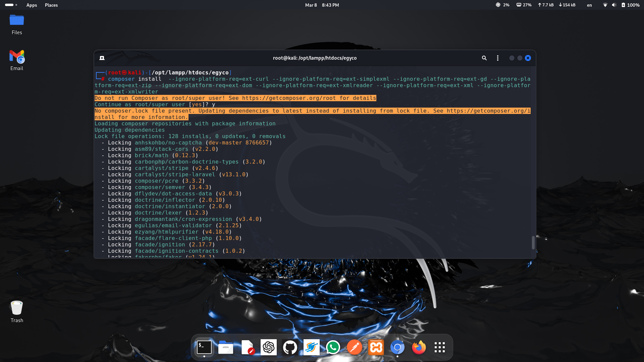This screenshot has width=644, height=362.
Task: Open the volume system tray control
Action: 614,5
